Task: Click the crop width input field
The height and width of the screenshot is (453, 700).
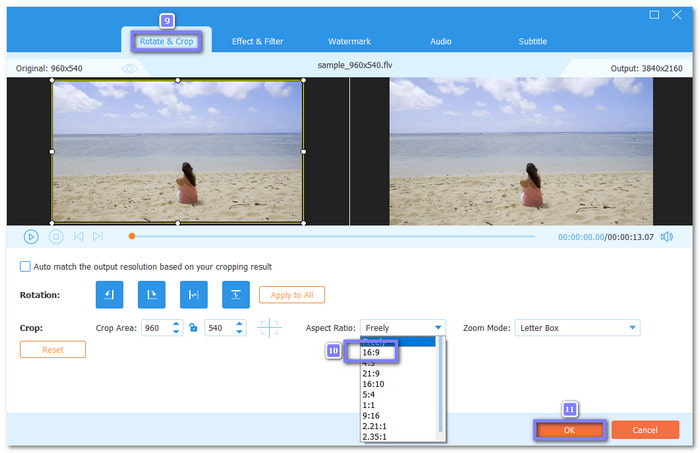Action: [x=157, y=328]
